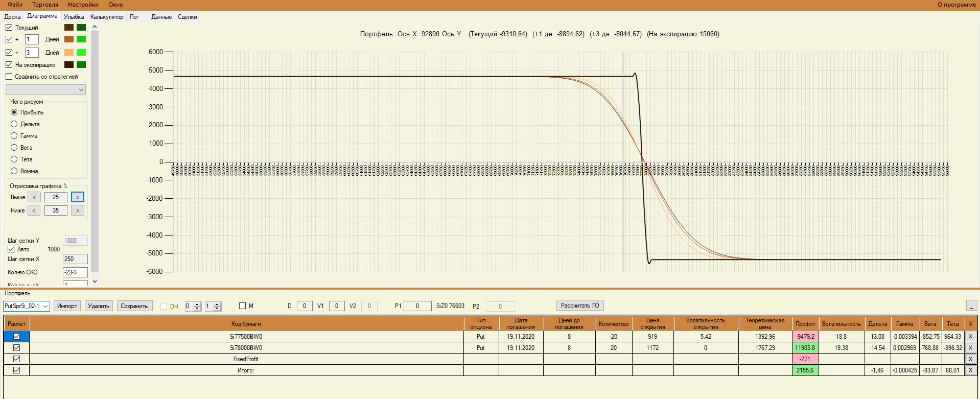Click the green swatch for +3 Дней
The width and height of the screenshot is (980, 399).
(x=81, y=53)
